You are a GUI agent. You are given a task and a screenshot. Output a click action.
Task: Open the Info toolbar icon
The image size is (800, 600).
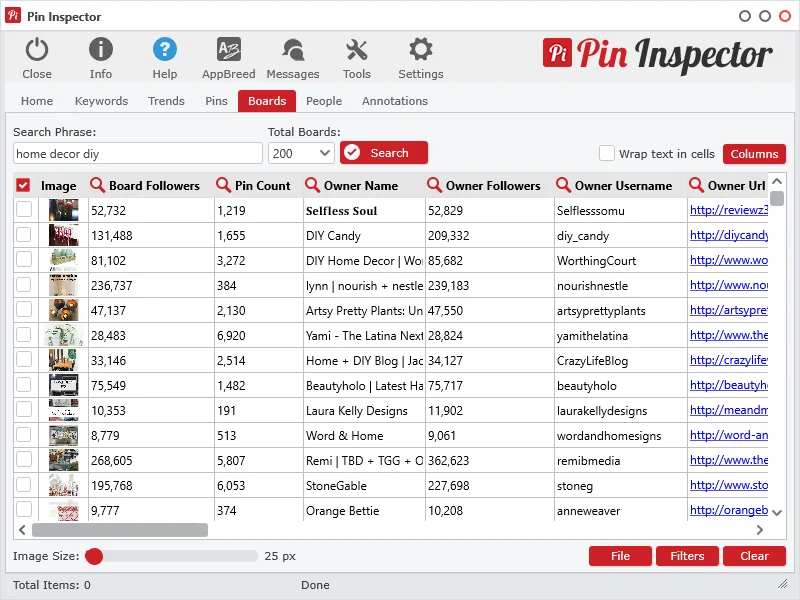click(101, 50)
